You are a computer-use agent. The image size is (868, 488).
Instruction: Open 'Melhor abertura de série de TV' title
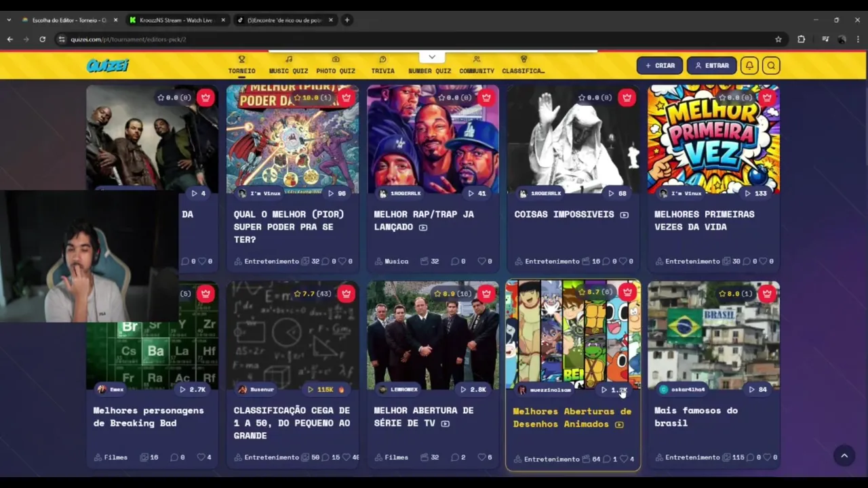click(424, 417)
